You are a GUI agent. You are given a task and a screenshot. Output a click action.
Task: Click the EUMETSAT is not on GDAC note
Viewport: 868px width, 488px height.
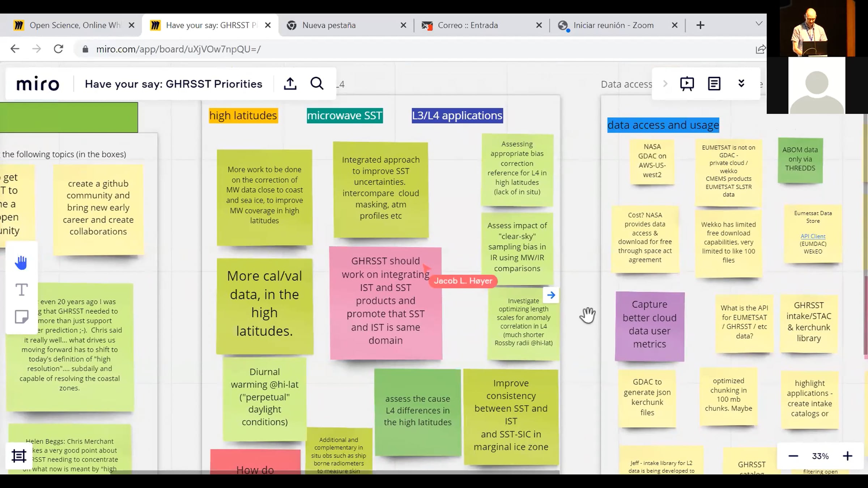coord(728,172)
